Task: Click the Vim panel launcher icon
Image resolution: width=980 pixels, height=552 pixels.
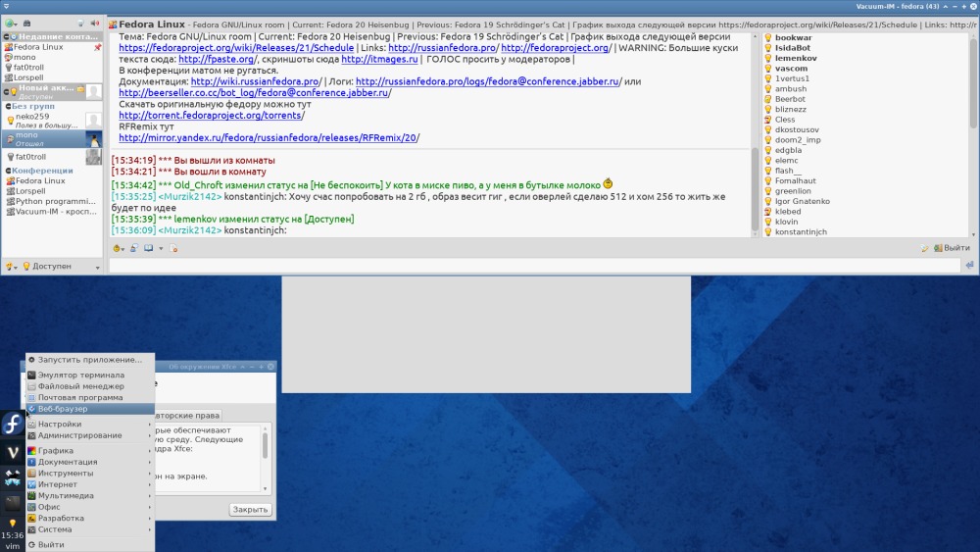Action: click(x=13, y=452)
